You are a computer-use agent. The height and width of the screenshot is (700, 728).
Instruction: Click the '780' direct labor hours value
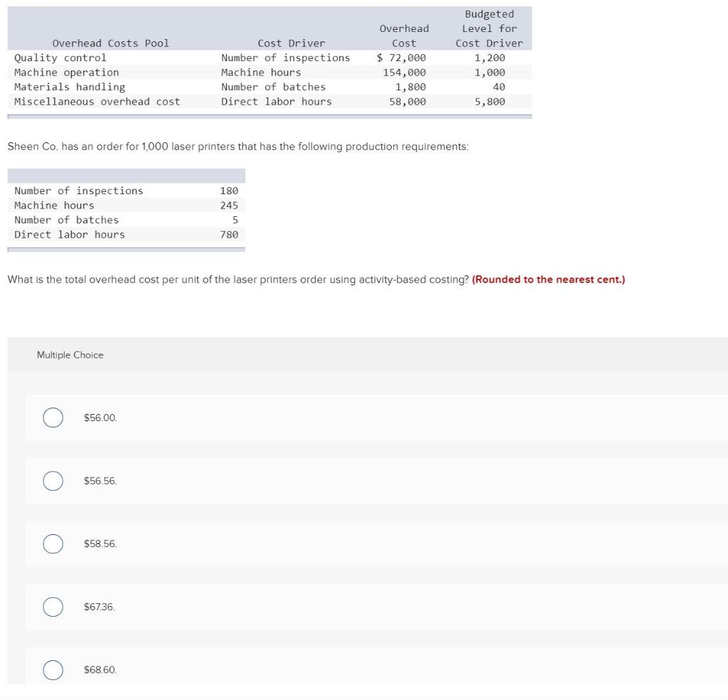click(229, 235)
